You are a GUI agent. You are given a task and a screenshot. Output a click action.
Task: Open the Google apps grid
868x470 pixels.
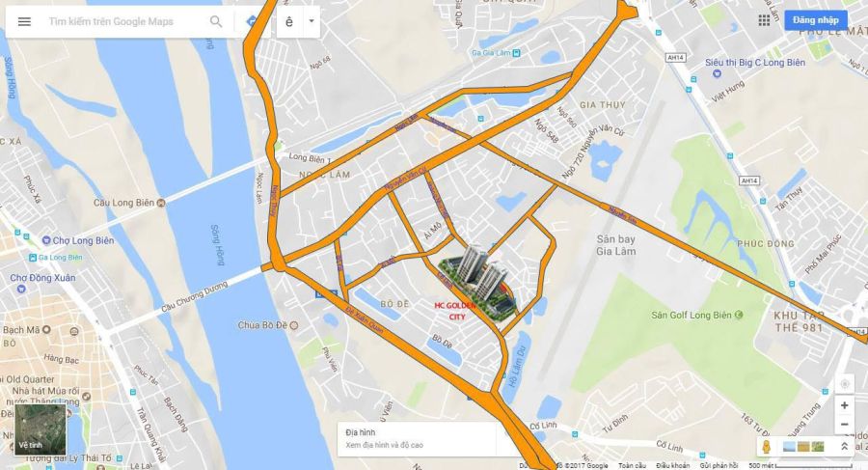pos(764,20)
